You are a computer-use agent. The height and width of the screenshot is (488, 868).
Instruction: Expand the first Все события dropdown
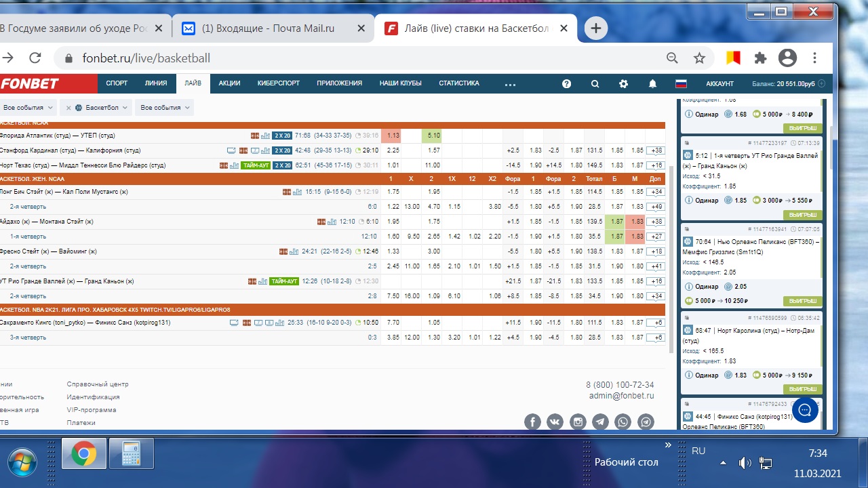coord(28,108)
